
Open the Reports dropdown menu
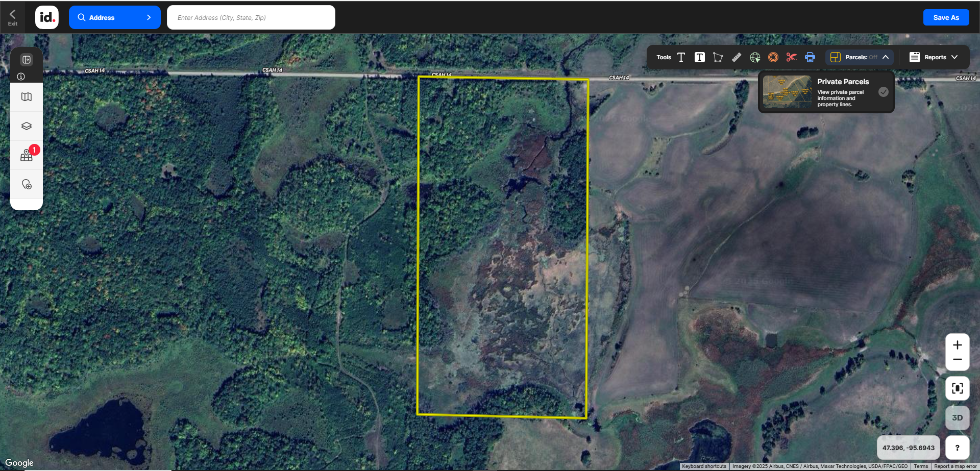point(934,57)
